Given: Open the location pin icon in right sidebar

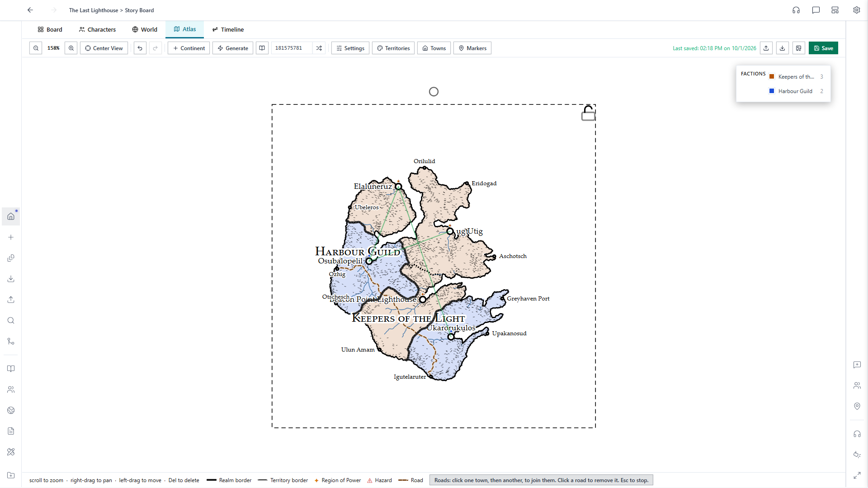Looking at the screenshot, I should pyautogui.click(x=857, y=406).
